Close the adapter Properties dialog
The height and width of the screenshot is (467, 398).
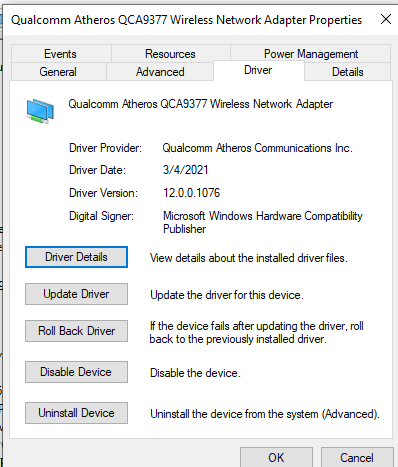386,19
